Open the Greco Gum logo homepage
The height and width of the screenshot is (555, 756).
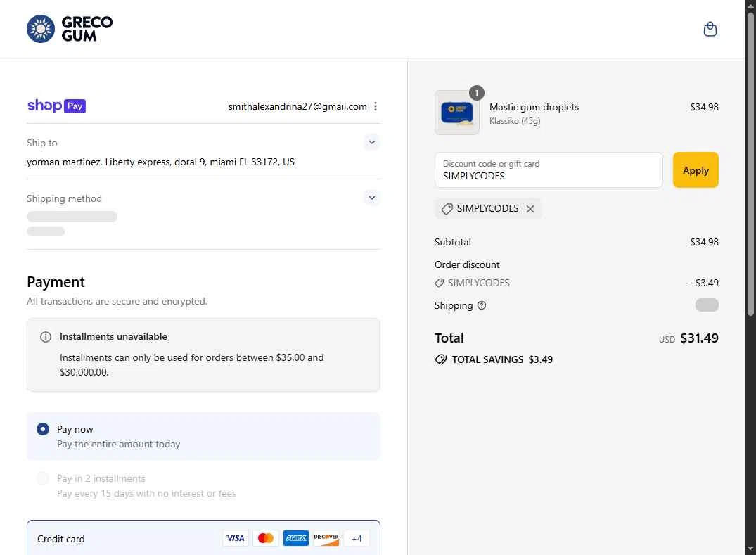tap(70, 29)
